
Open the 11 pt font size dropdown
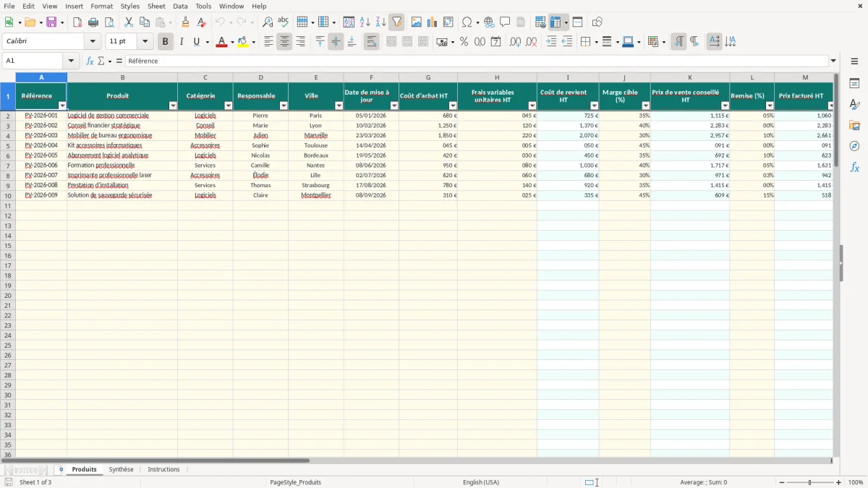pyautogui.click(x=145, y=42)
